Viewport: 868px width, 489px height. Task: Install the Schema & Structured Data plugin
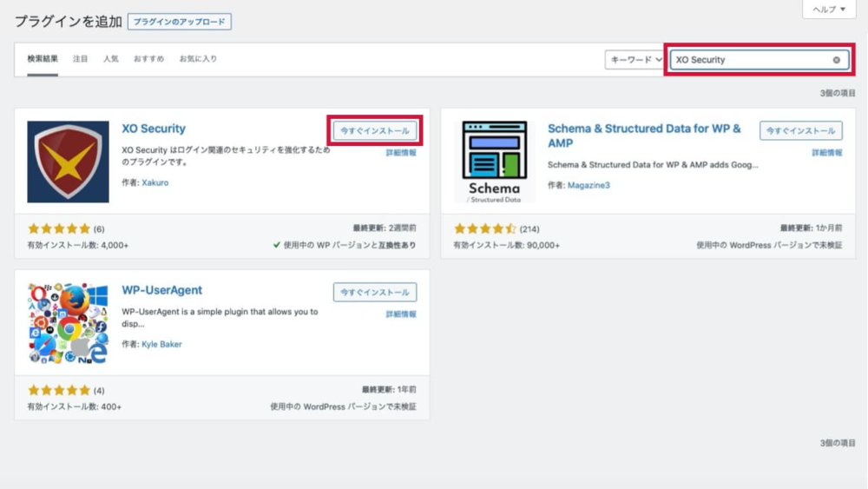click(800, 130)
